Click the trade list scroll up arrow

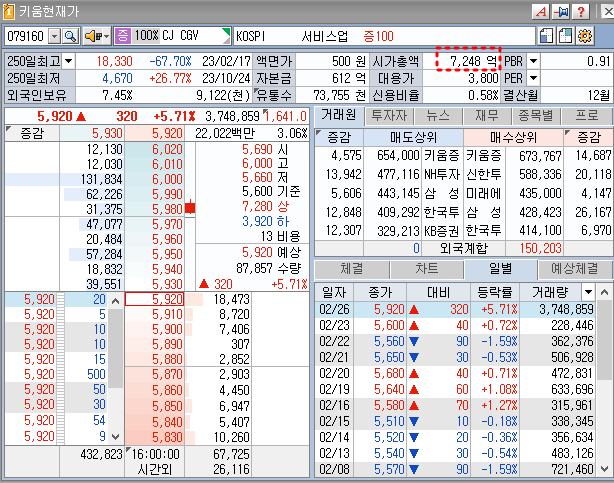[116, 301]
